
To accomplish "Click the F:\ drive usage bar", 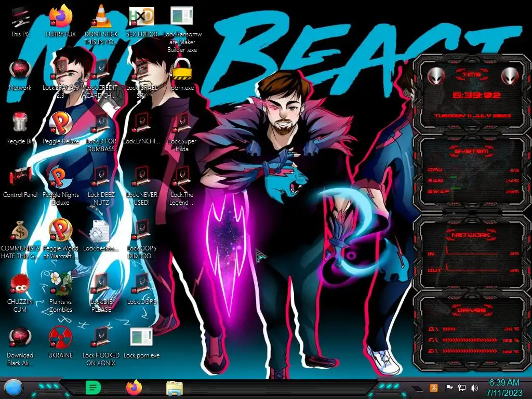I will 473,340.
